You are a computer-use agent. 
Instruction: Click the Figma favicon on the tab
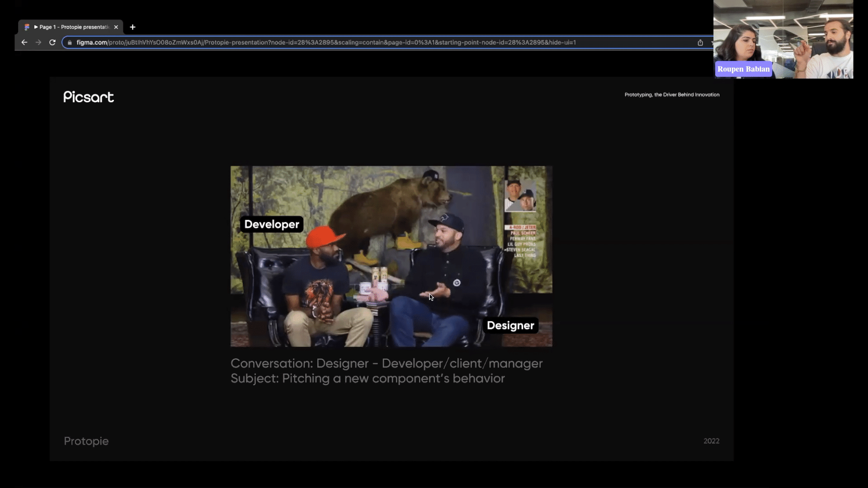27,27
